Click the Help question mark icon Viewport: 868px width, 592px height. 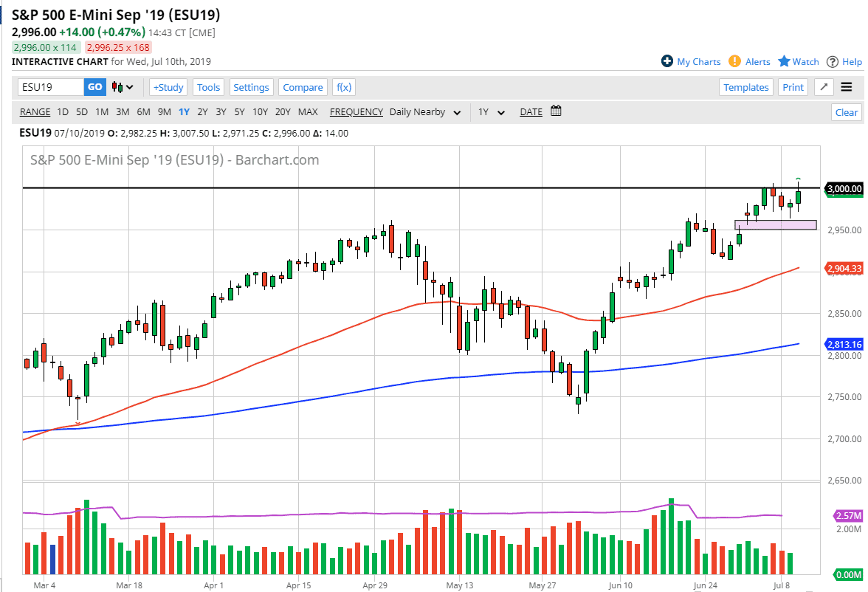click(x=832, y=61)
